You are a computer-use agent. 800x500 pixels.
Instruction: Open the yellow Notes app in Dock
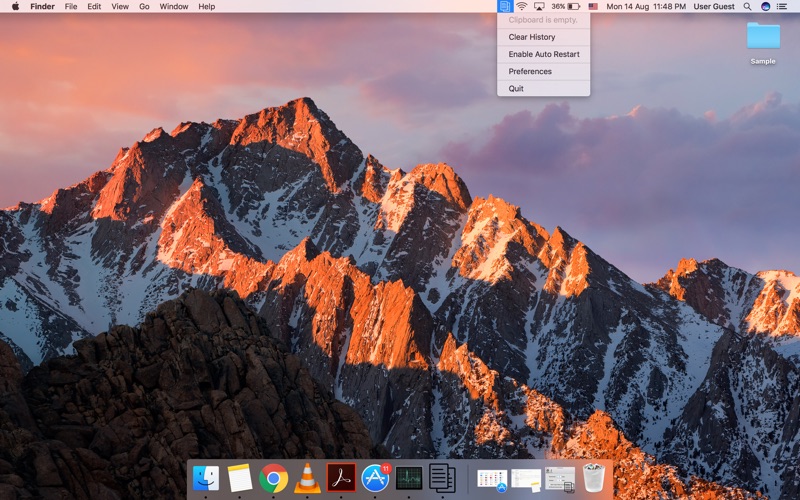coord(239,479)
